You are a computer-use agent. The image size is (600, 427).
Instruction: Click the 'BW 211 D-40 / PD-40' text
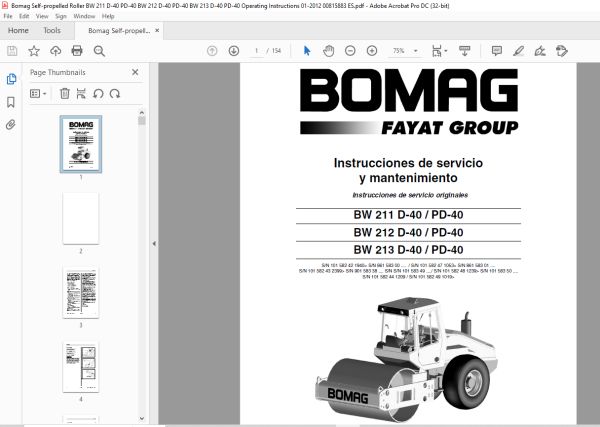[x=408, y=215]
